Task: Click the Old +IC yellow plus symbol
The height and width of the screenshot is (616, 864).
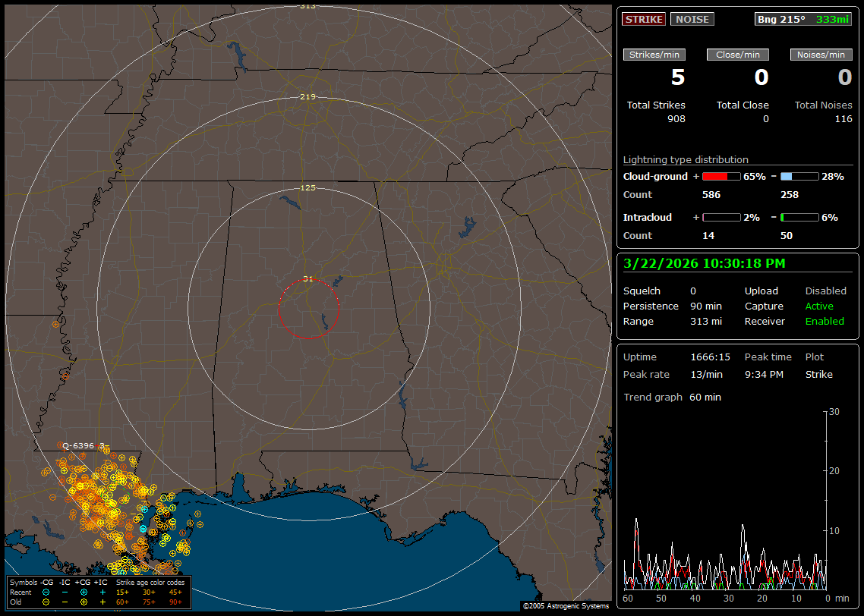Action: coord(102,602)
